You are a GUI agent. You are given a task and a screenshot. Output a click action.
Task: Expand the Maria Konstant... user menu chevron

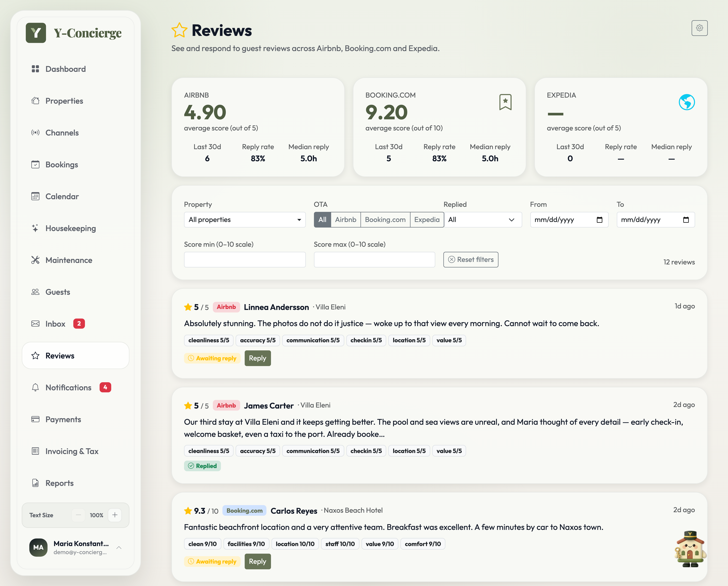click(119, 548)
